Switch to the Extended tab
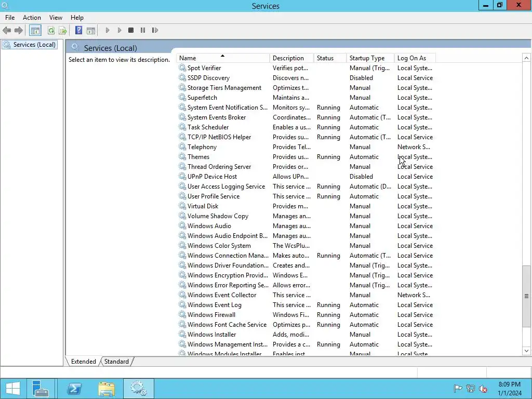 coord(84,362)
